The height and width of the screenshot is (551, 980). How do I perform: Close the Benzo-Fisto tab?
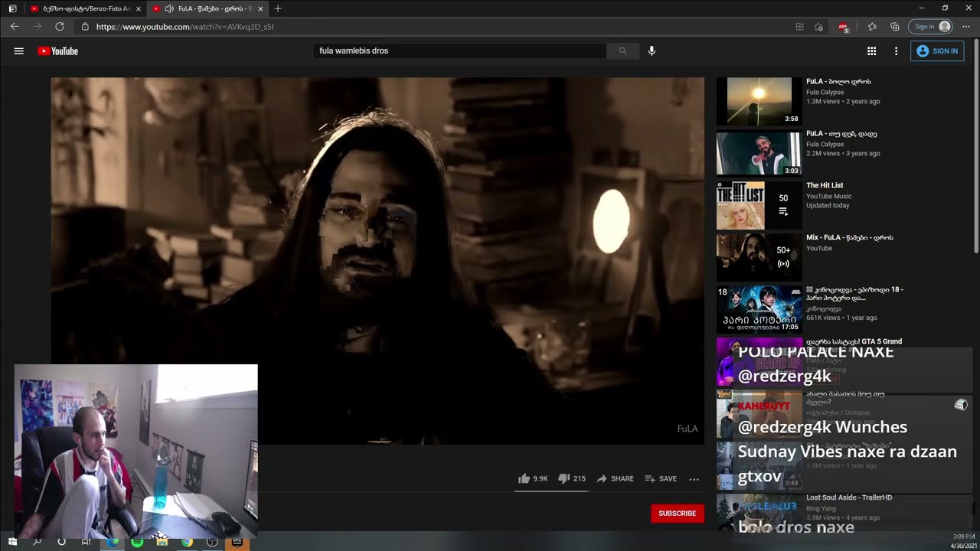[x=139, y=8]
